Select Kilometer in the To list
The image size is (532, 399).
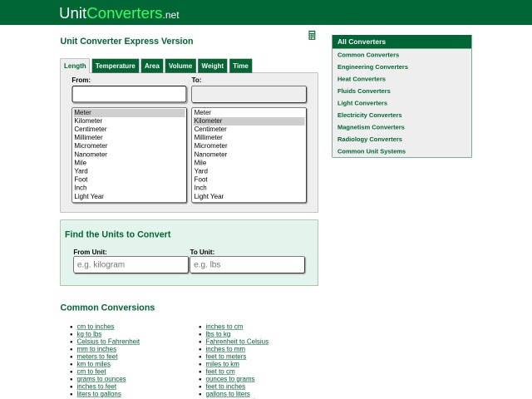click(249, 121)
